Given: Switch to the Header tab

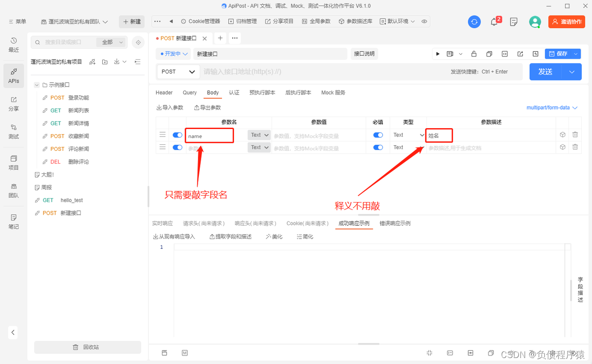Looking at the screenshot, I should point(164,93).
